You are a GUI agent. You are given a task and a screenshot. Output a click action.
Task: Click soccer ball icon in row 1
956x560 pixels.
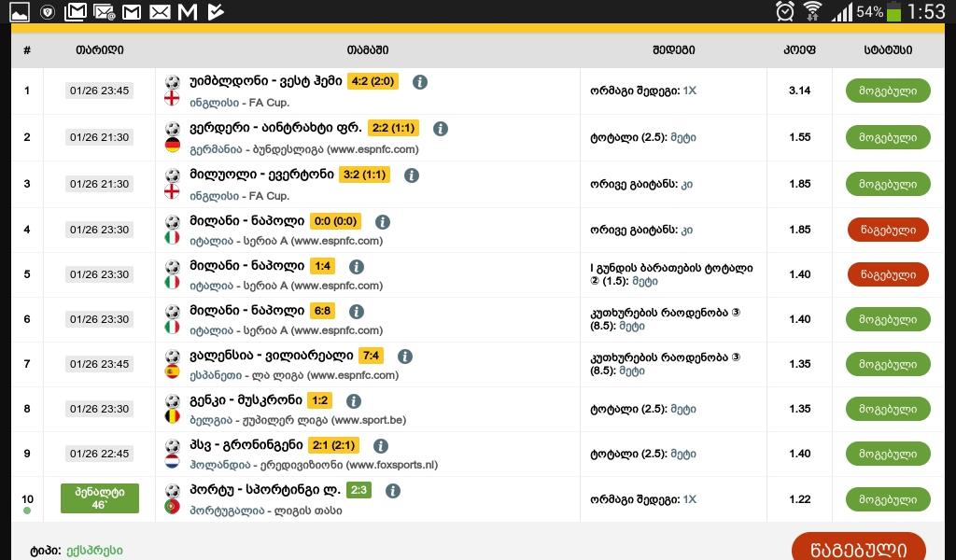click(173, 81)
